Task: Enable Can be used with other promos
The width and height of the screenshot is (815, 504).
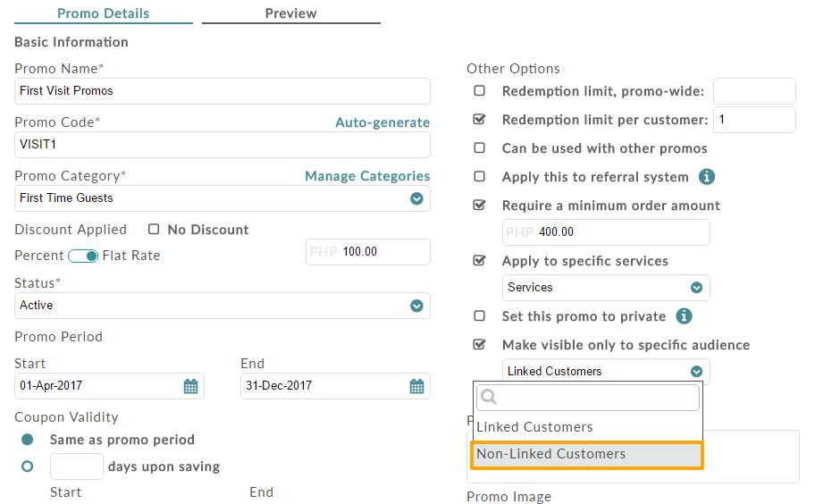Action: 479,148
